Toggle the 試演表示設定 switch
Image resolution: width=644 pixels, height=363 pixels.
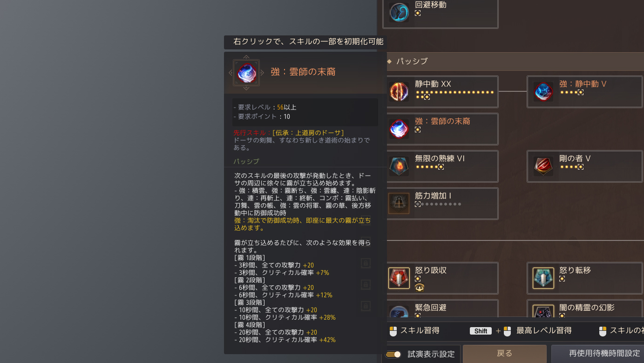(393, 354)
